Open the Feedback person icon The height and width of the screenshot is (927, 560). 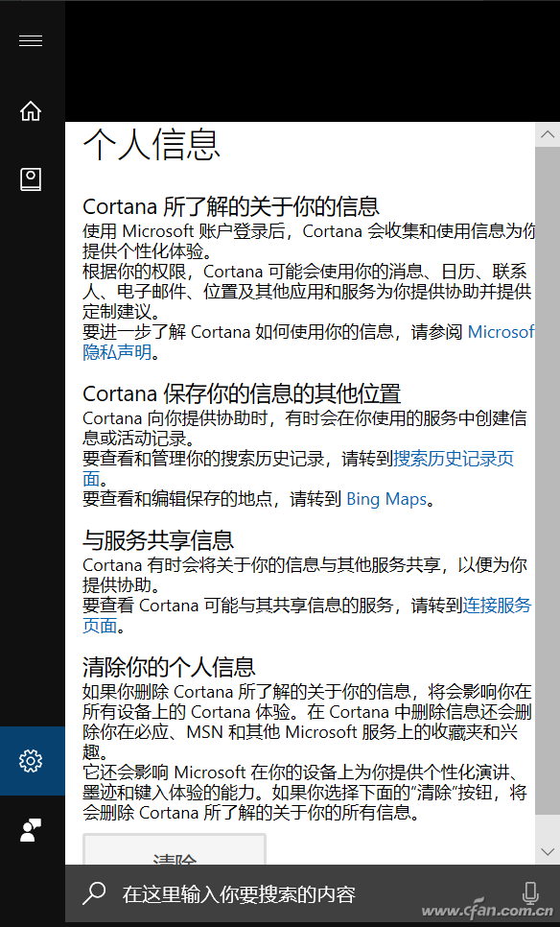(31, 830)
